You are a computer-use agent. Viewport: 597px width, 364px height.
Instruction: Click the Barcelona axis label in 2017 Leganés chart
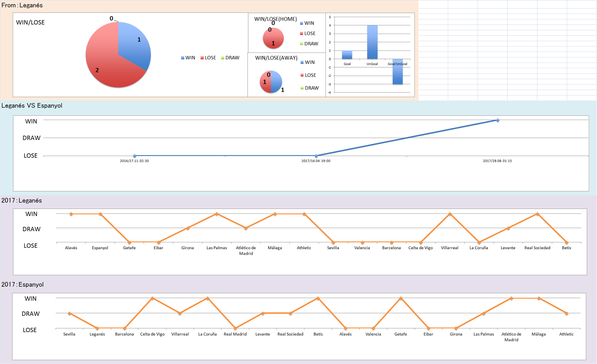click(391, 248)
